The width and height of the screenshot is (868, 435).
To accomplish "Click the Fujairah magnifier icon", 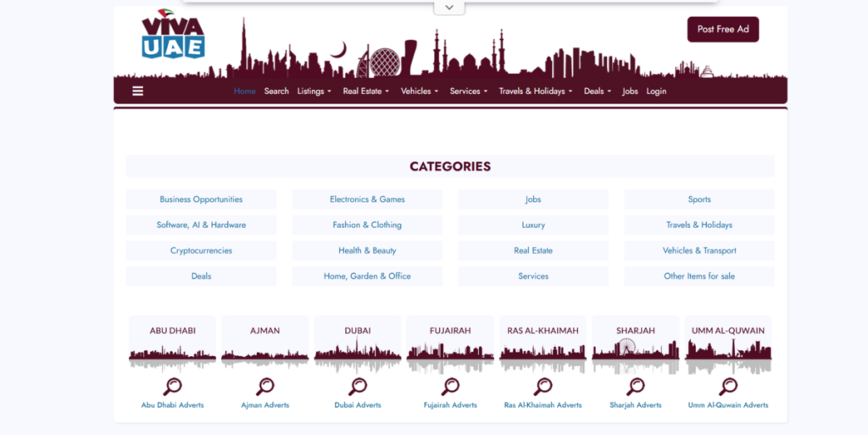I will [x=450, y=387].
